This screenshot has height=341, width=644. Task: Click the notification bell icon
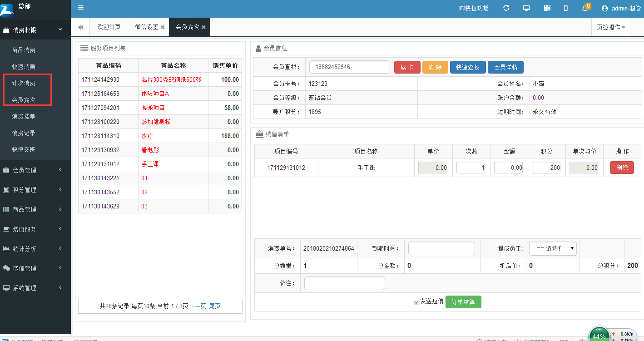pos(585,9)
